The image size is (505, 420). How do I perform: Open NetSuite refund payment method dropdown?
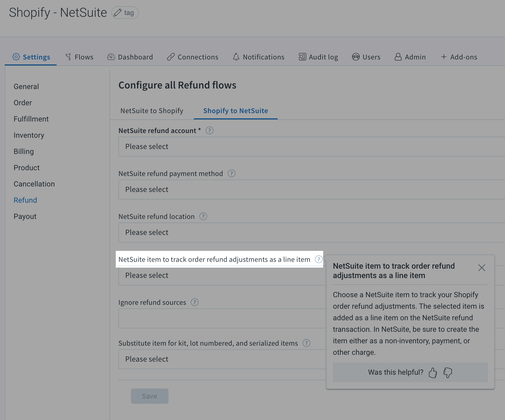(312, 190)
